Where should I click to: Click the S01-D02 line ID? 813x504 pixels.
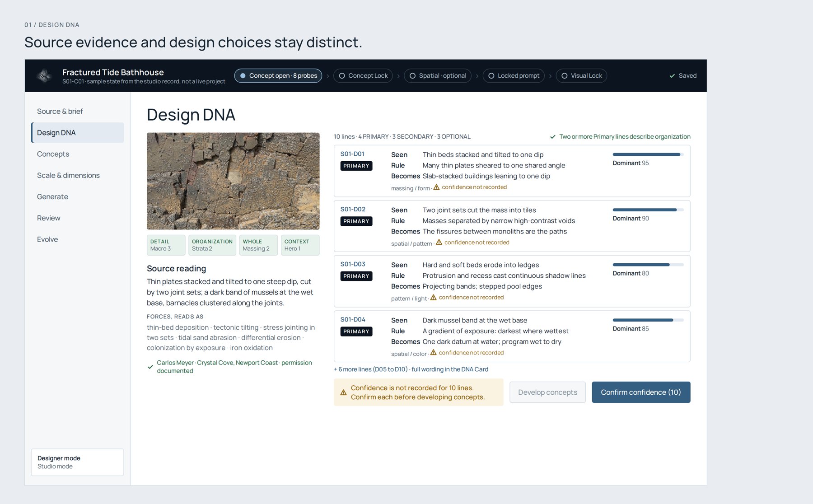click(353, 210)
